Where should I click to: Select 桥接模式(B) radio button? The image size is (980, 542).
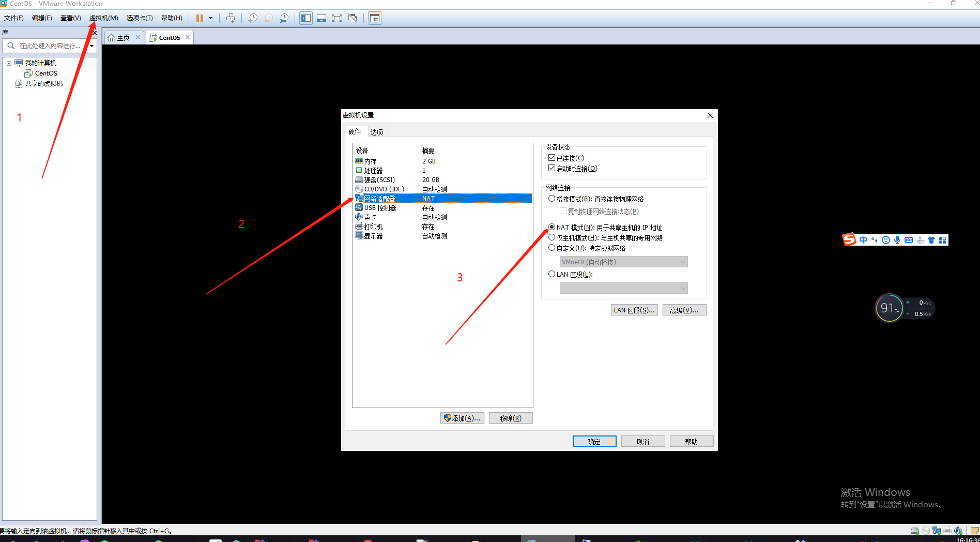pos(552,199)
